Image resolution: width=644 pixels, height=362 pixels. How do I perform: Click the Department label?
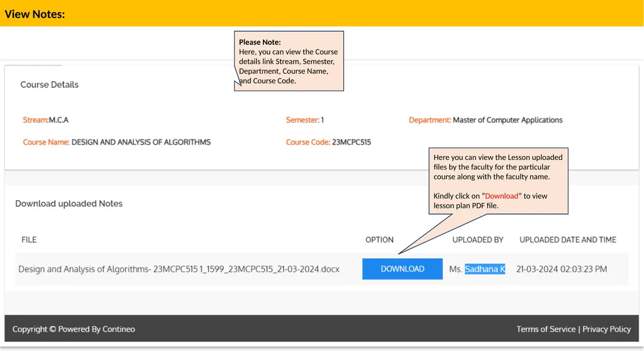(x=430, y=120)
